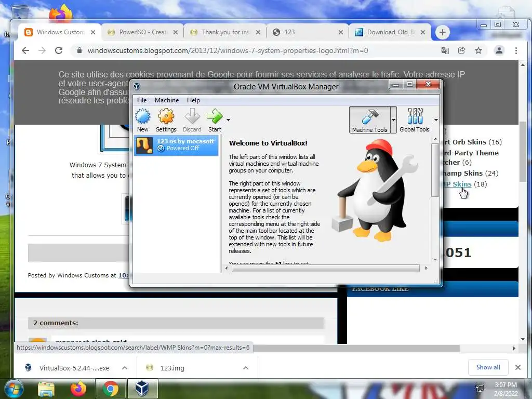Open VirtualBox-5.2.44 download options chevron
This screenshot has height=399, width=532.
[125, 368]
